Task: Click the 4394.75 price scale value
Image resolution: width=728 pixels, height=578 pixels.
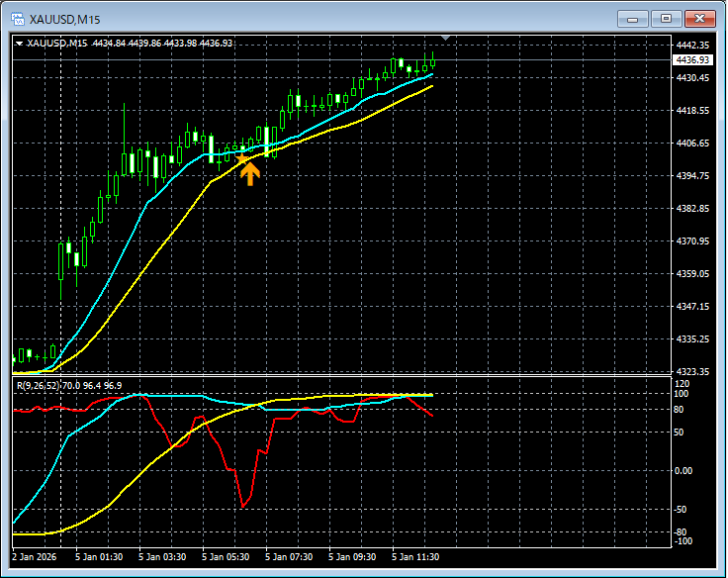Action: (692, 175)
